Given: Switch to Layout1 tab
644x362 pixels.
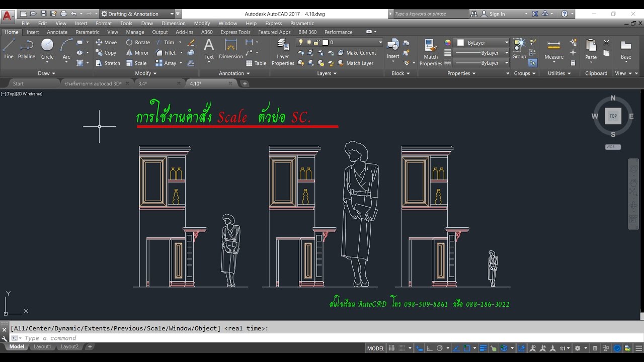Looking at the screenshot, I should pos(42,346).
